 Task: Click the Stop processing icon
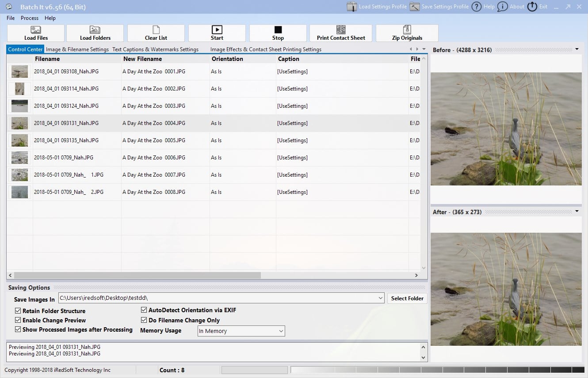(x=278, y=30)
